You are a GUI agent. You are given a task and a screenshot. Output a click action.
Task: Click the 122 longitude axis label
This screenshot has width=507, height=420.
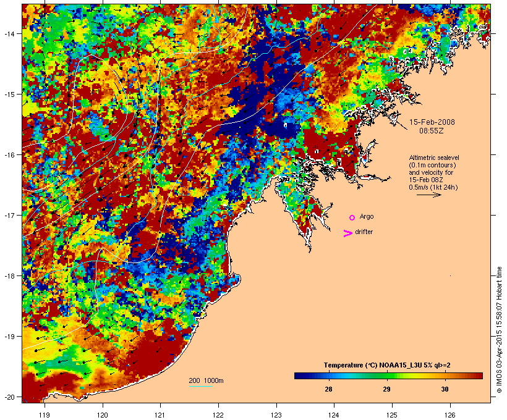point(218,415)
